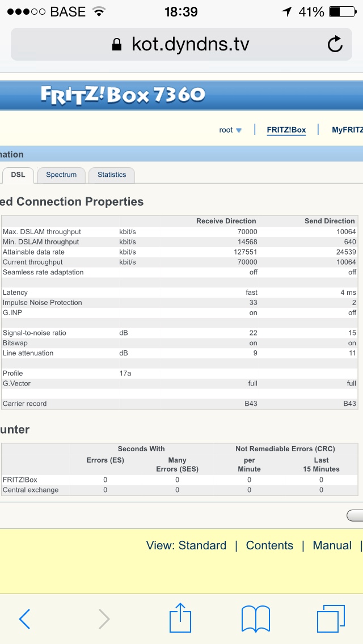363x644 pixels.
Task: Tap the Safari back arrow
Action: (24, 618)
